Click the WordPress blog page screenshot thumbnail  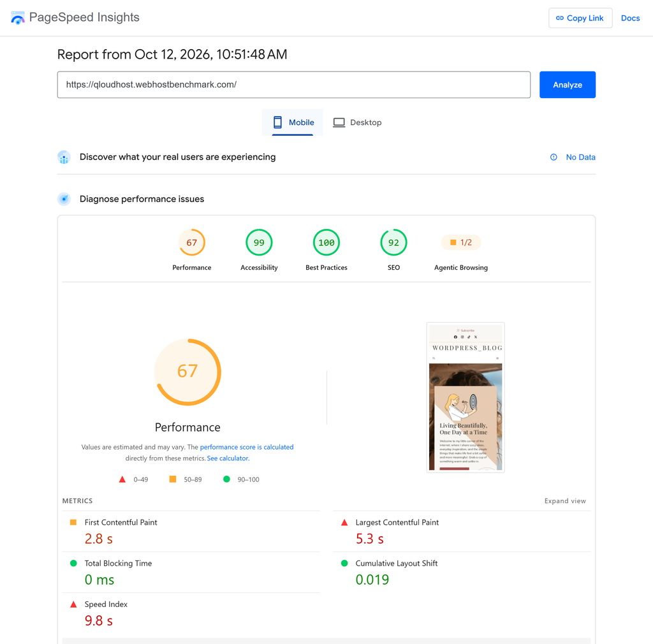(x=465, y=397)
